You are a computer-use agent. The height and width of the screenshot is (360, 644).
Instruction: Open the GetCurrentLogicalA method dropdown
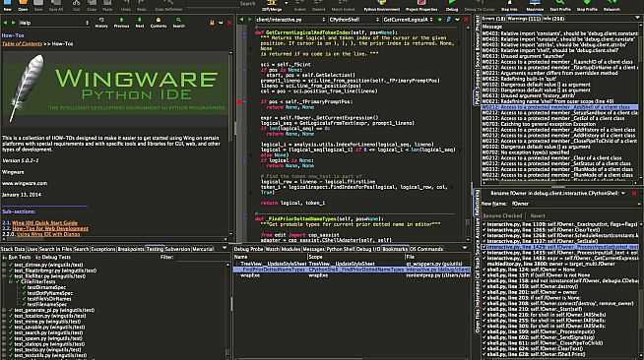pyautogui.click(x=408, y=20)
